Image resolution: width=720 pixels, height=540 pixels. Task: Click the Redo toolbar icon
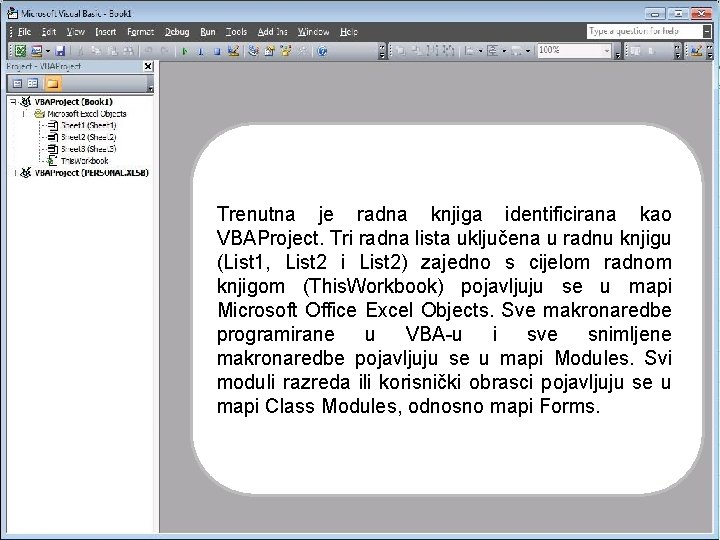(165, 51)
